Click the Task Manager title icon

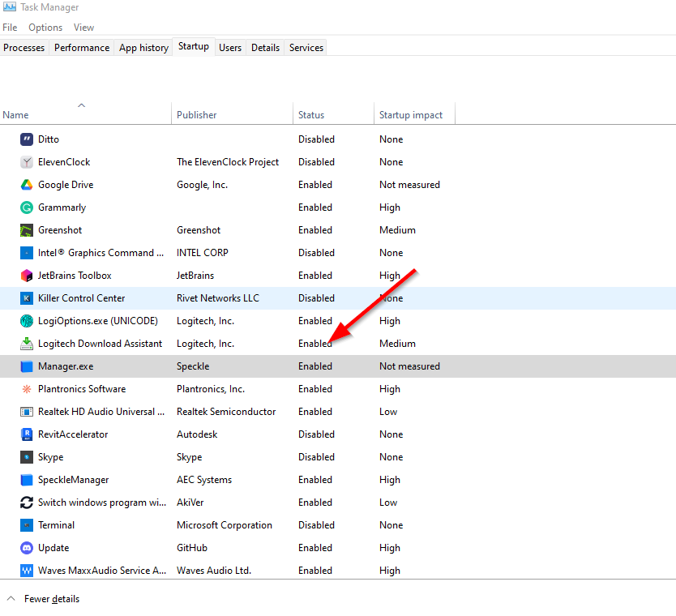click(10, 7)
